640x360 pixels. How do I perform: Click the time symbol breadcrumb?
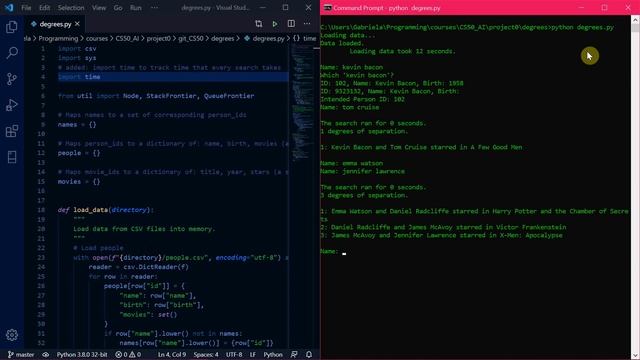coord(304,38)
